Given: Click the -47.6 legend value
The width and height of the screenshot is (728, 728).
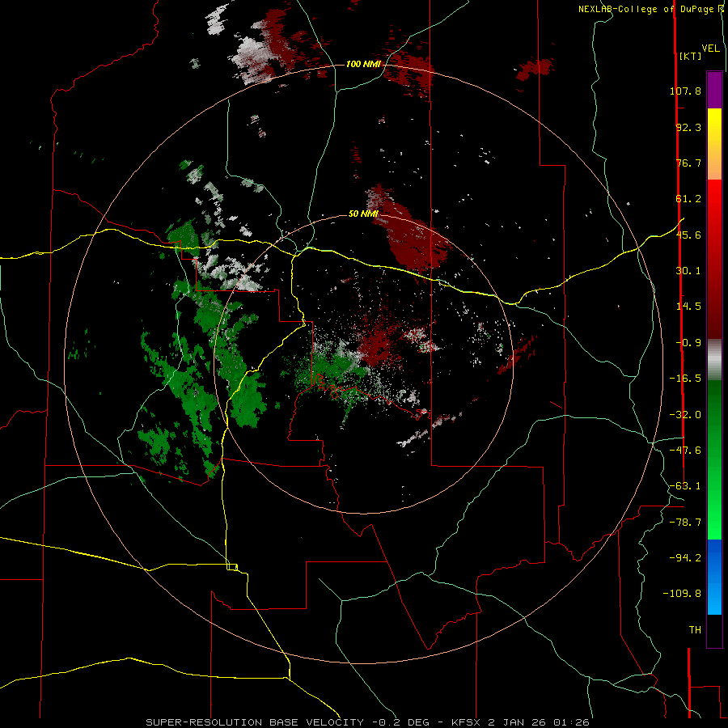Looking at the screenshot, I should (685, 451).
